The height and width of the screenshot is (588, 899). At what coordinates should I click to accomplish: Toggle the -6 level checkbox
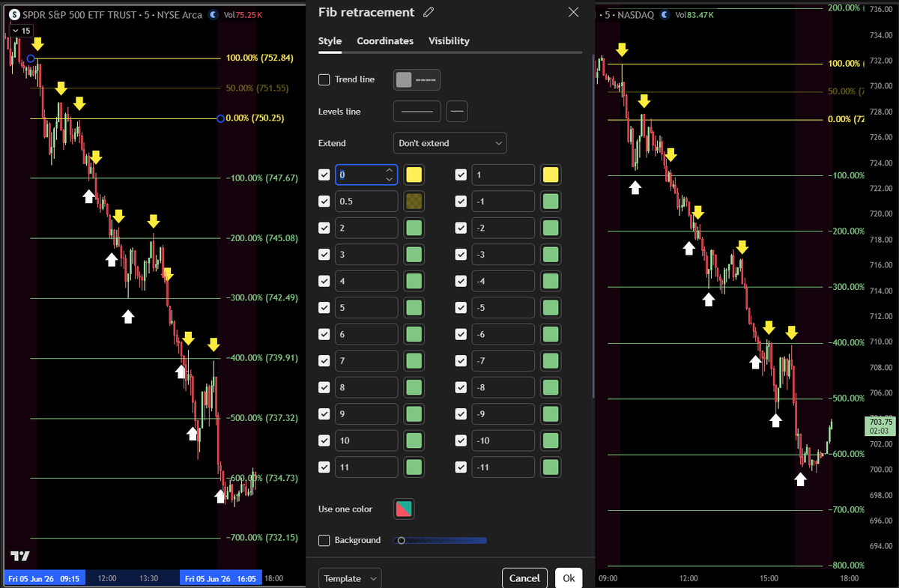461,334
